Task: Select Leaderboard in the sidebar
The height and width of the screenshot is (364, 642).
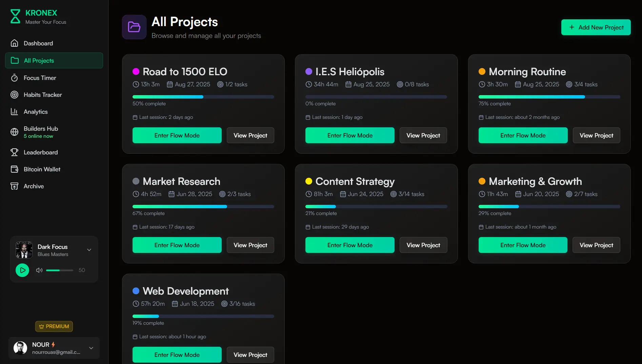Action: pyautogui.click(x=14, y=152)
